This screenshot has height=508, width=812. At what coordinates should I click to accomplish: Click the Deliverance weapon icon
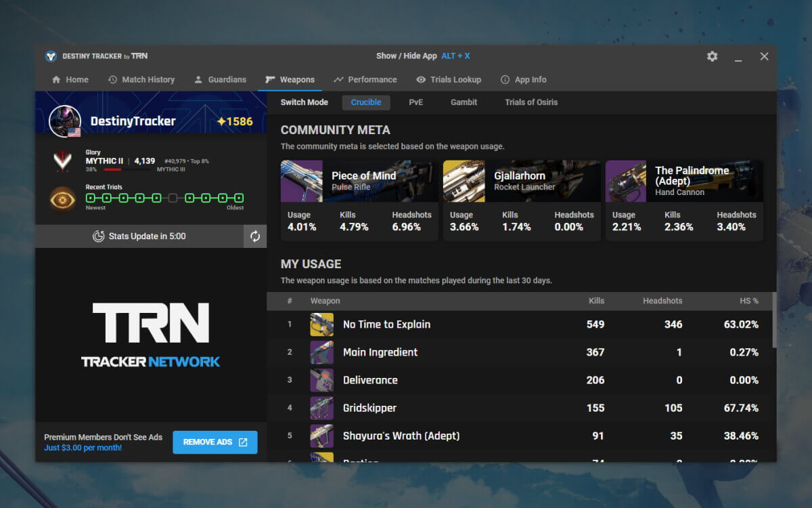pos(321,380)
